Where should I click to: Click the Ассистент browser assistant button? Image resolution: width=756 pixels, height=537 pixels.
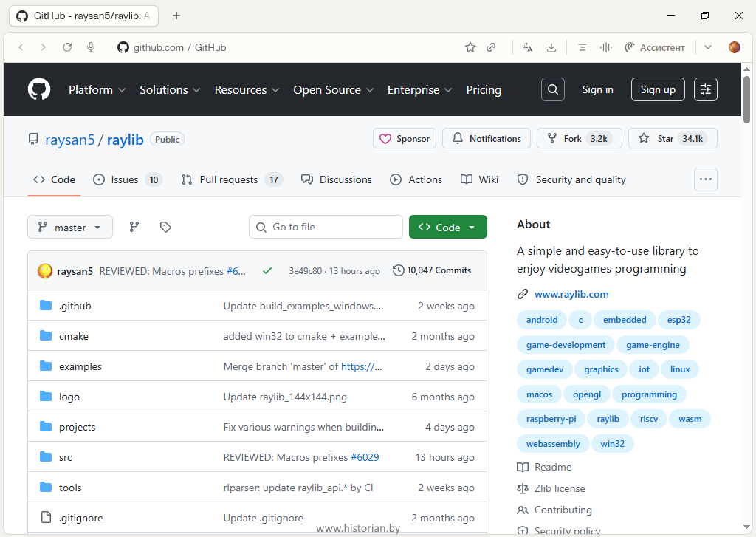pos(654,47)
